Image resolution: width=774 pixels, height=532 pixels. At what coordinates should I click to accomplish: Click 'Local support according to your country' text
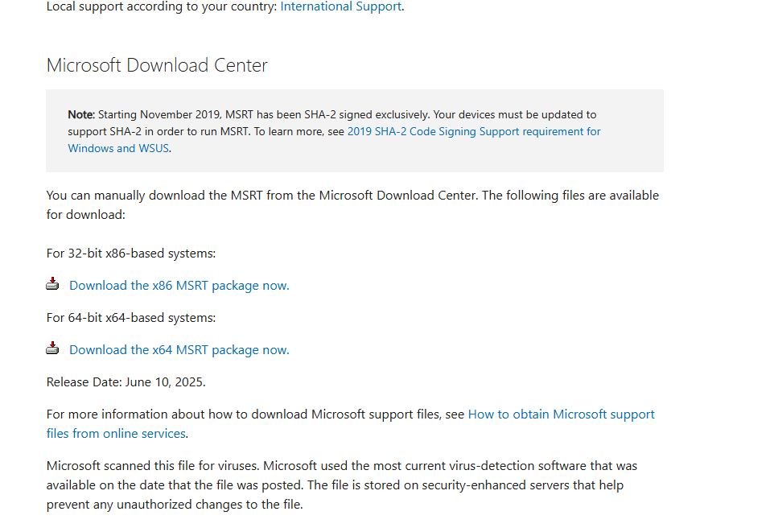click(162, 6)
